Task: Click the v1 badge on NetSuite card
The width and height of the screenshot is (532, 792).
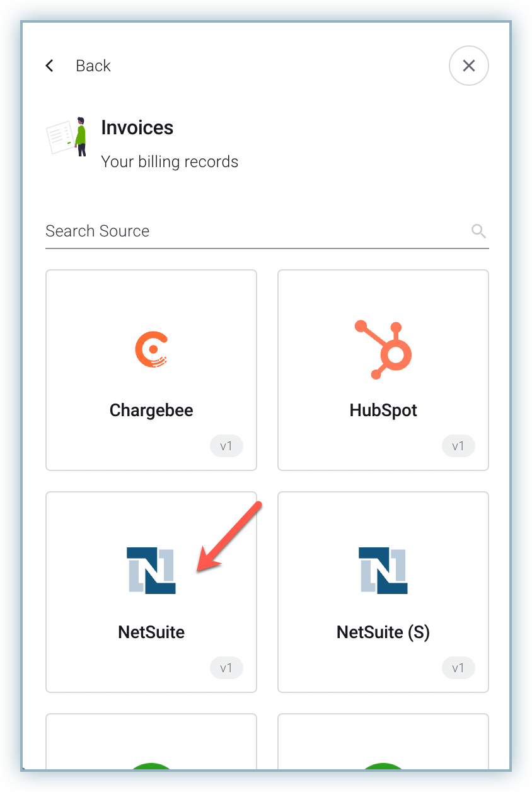Action: pos(226,668)
